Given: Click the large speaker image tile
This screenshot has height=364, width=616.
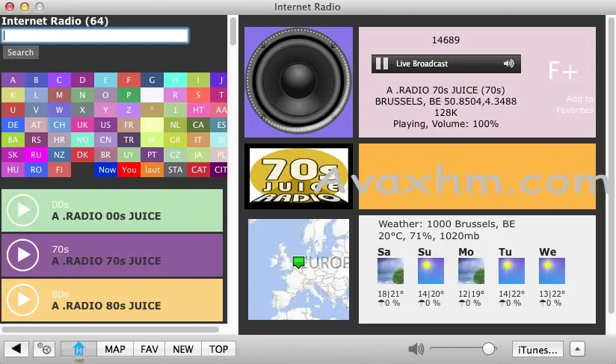Looking at the screenshot, I should click(x=298, y=82).
